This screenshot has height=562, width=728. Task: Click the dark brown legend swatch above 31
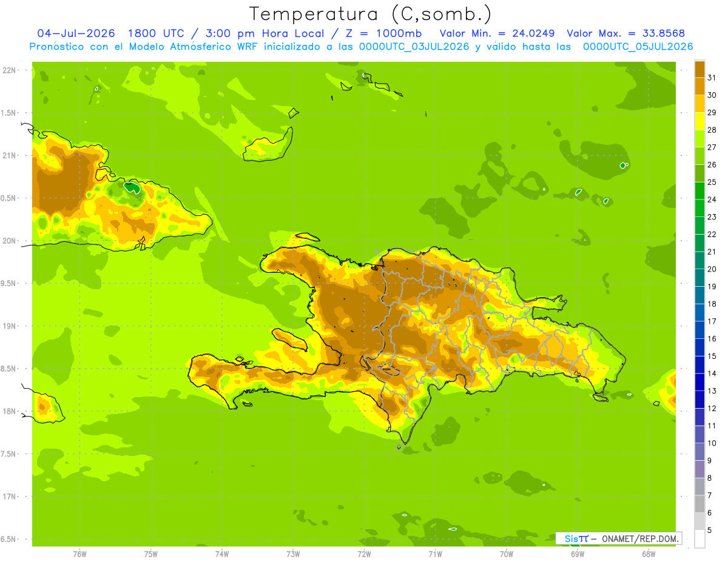click(x=699, y=69)
